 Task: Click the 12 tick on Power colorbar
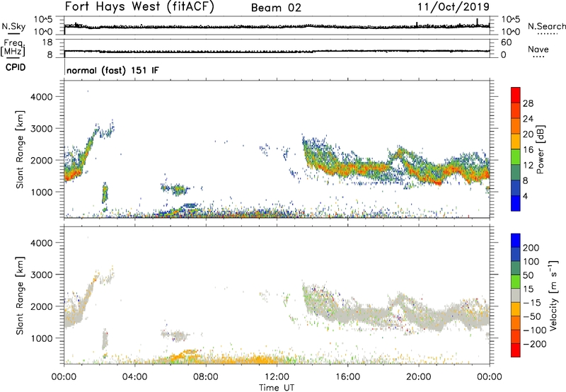coord(528,166)
